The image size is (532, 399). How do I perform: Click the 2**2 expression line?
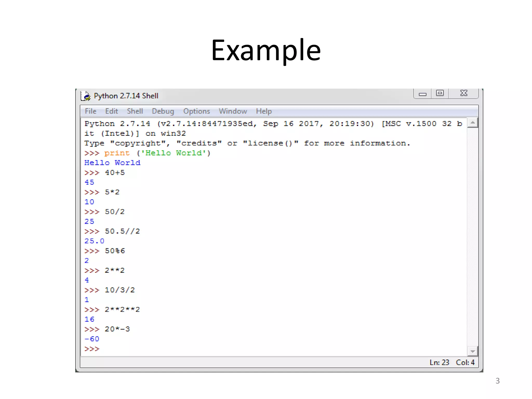(104, 270)
